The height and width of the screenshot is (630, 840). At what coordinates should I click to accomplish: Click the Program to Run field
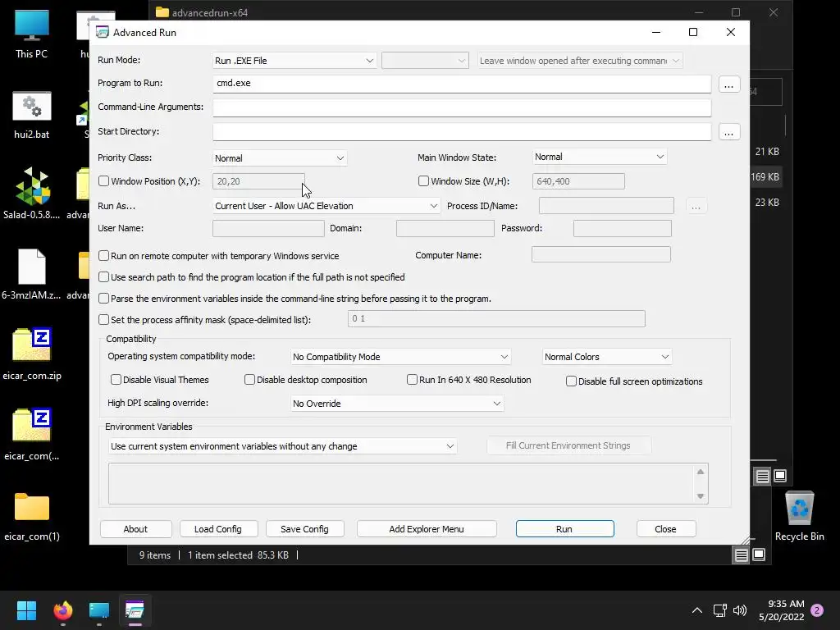pyautogui.click(x=462, y=84)
